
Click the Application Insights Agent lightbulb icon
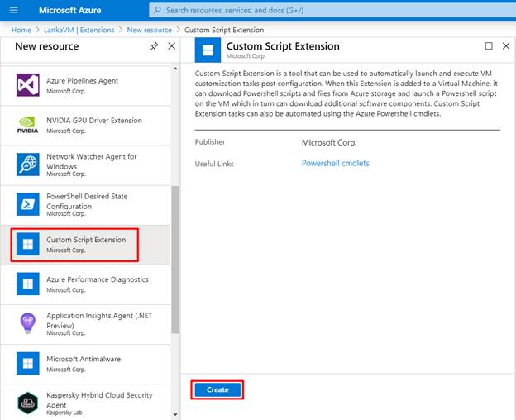pos(28,323)
